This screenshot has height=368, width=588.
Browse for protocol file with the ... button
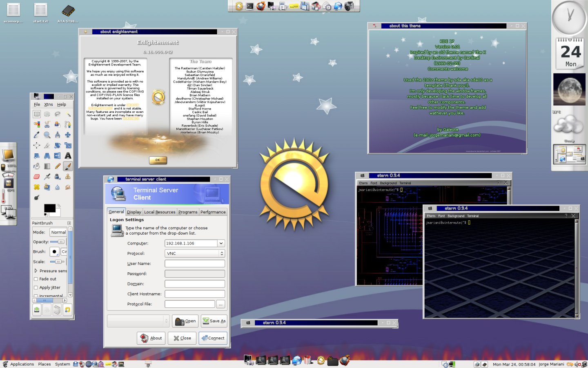click(220, 304)
